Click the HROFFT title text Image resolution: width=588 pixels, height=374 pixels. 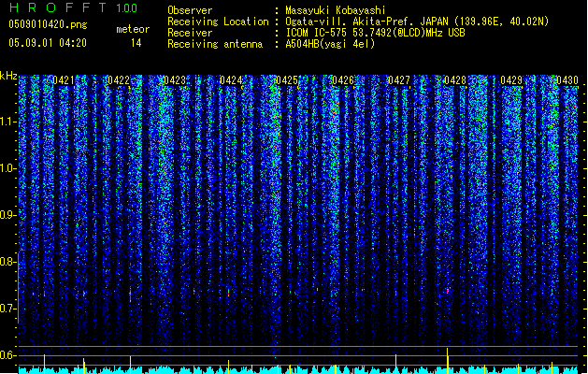pos(58,7)
